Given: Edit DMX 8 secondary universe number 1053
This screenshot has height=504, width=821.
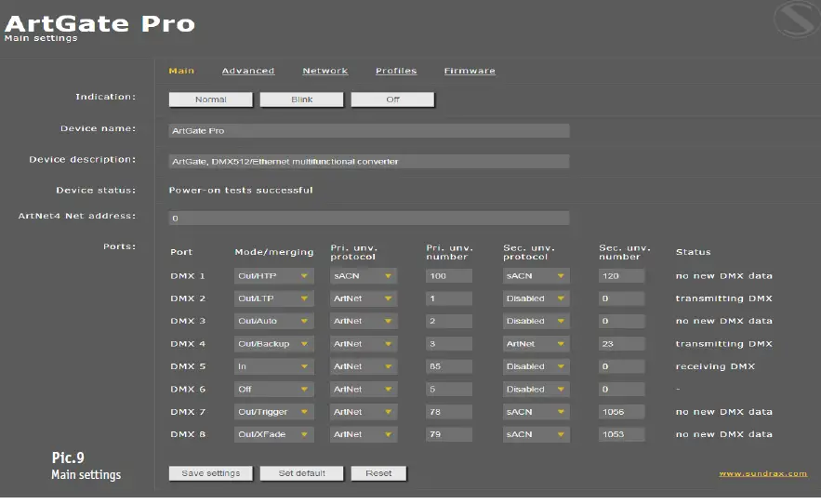Looking at the screenshot, I should click(621, 434).
